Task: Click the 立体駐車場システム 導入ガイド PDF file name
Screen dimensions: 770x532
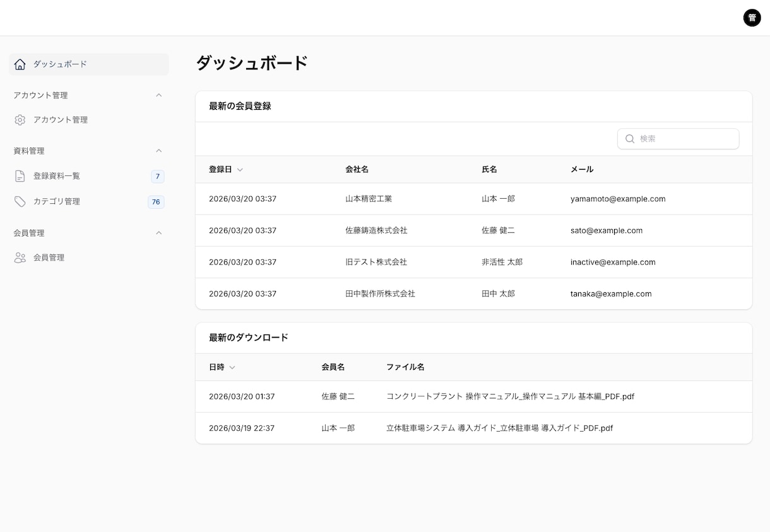Action: pyautogui.click(x=499, y=428)
